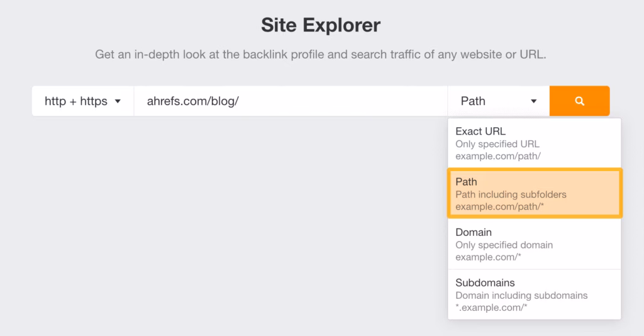The height and width of the screenshot is (336, 644).
Task: Choose the "Subdomains" mode option
Action: tap(485, 283)
